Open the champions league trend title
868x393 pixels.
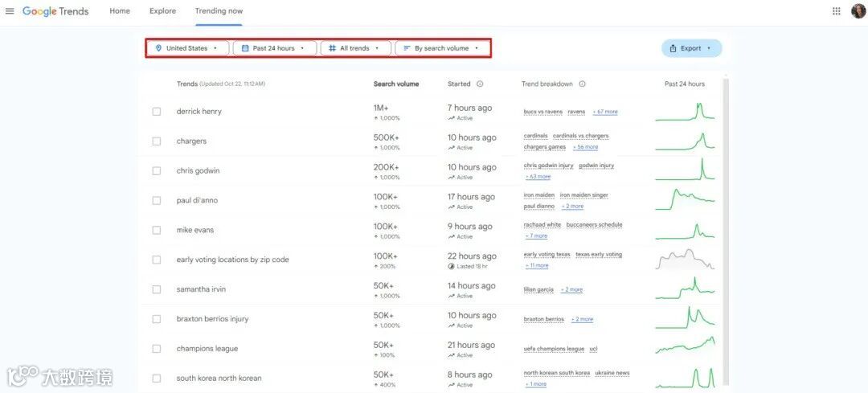coord(207,349)
